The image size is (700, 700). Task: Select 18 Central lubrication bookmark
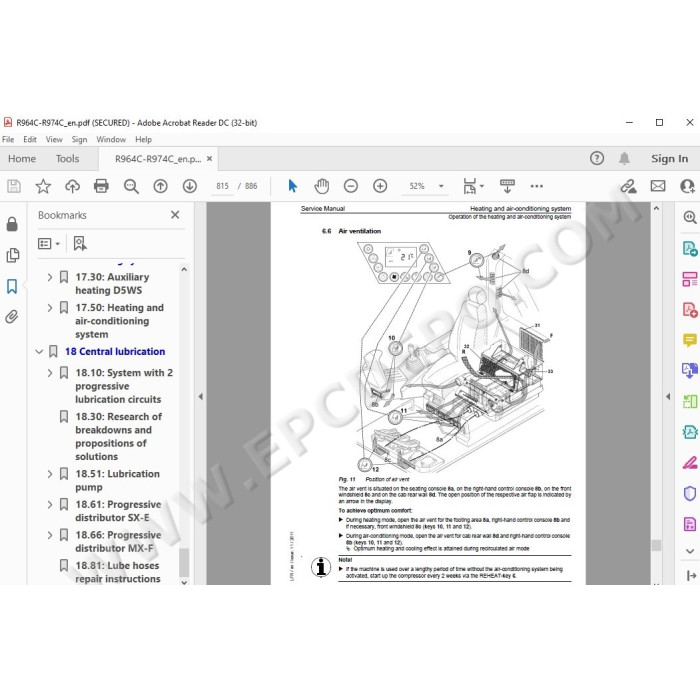pyautogui.click(x=115, y=352)
